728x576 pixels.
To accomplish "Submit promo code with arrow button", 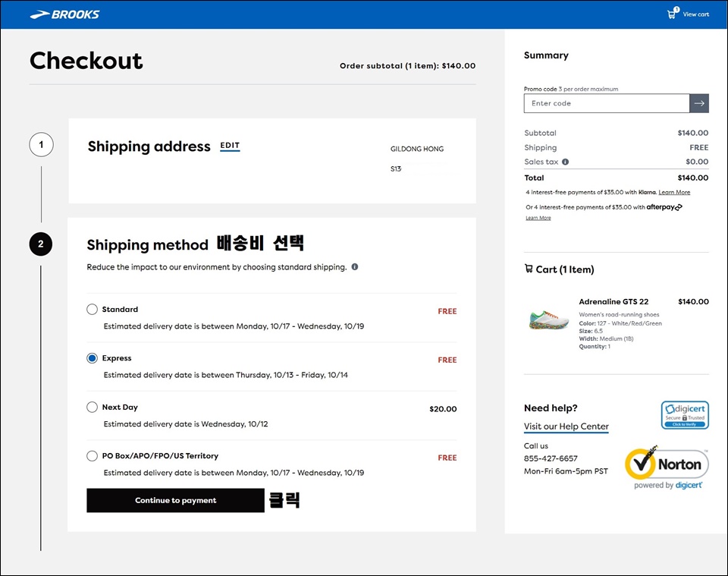I will coord(699,103).
